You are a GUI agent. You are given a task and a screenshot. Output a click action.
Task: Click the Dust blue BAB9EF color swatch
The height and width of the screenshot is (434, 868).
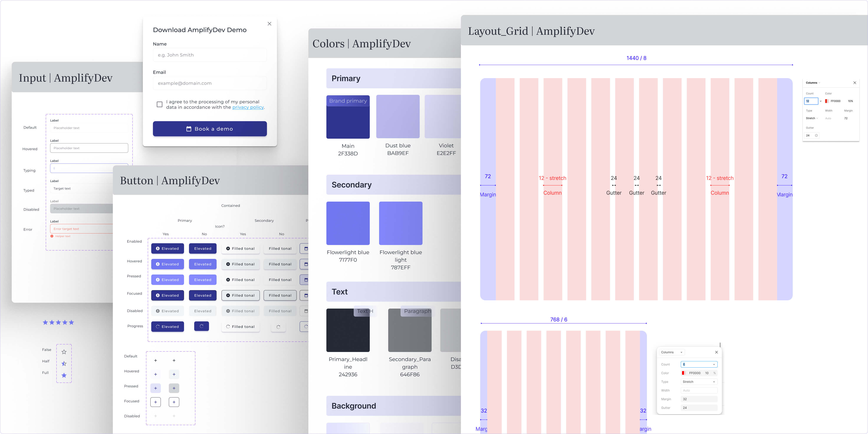pos(398,117)
